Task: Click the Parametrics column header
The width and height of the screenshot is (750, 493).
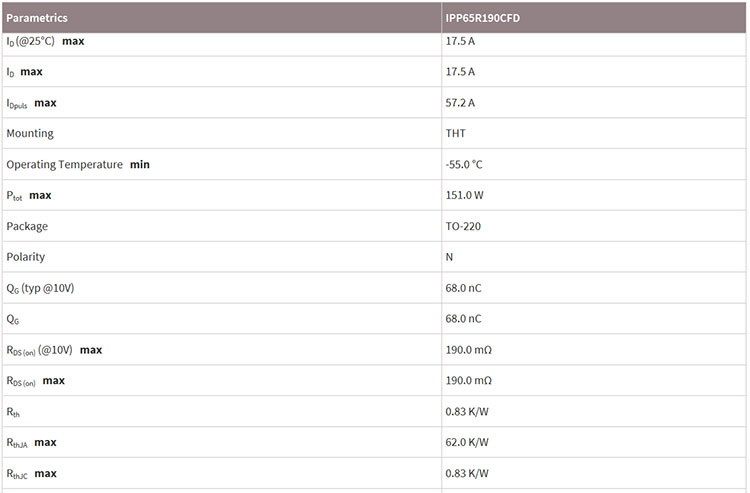Action: coord(37,18)
